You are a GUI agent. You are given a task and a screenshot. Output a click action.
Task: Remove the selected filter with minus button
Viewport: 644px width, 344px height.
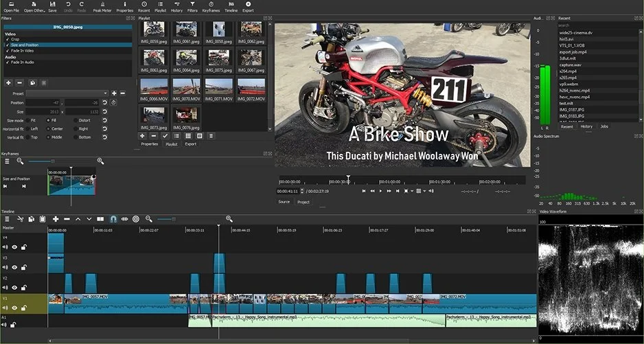(19, 82)
